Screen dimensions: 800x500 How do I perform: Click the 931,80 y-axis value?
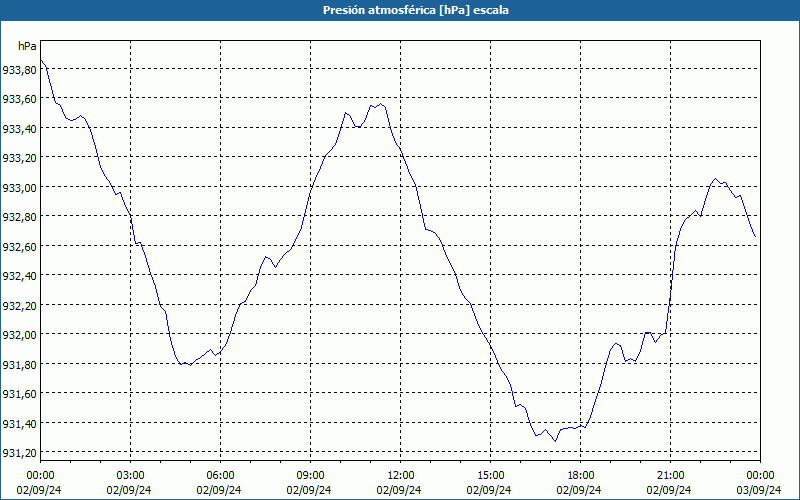(x=19, y=364)
